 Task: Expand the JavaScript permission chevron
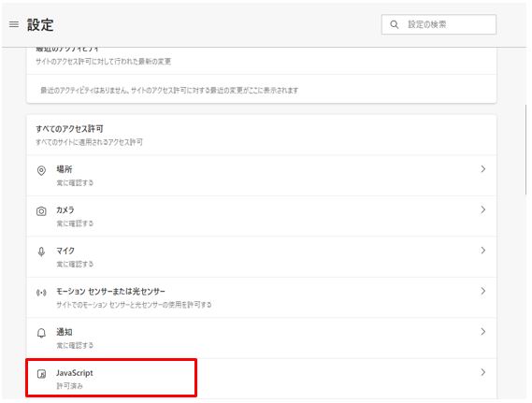click(x=483, y=372)
